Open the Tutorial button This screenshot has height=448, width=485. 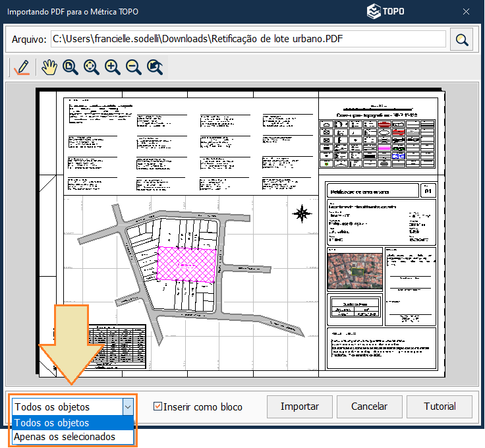click(x=440, y=406)
